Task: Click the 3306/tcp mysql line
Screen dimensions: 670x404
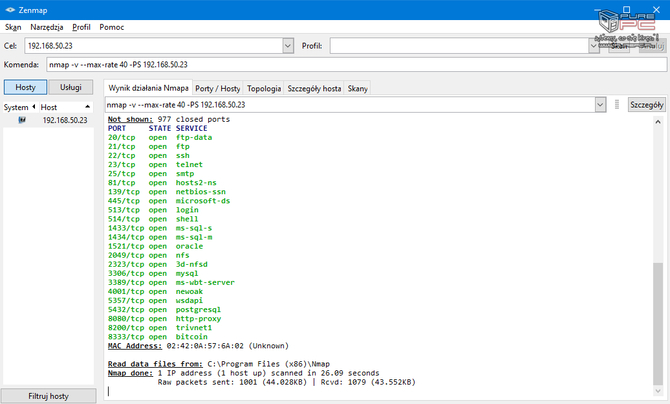Action: (153, 273)
